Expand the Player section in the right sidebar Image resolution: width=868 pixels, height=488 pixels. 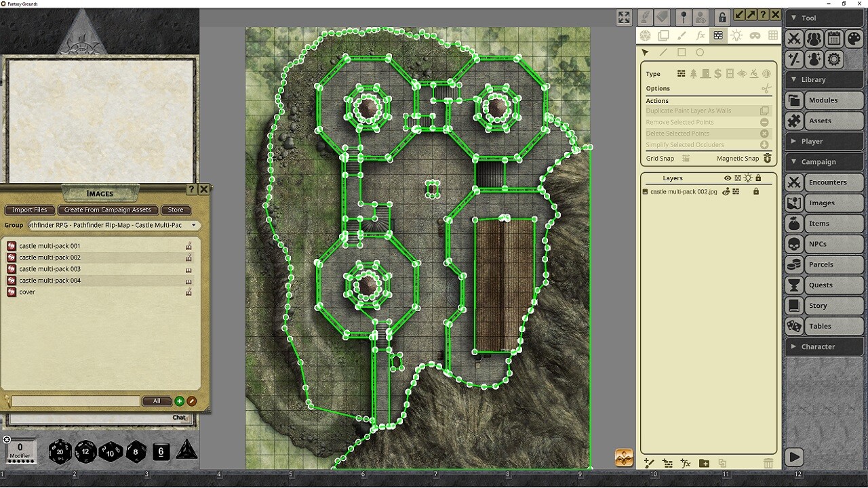(x=794, y=141)
